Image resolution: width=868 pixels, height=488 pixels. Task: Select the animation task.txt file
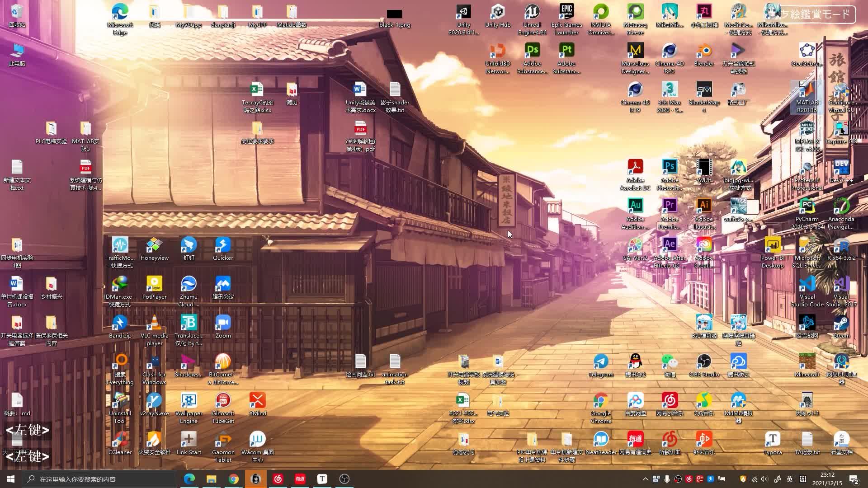[395, 370]
